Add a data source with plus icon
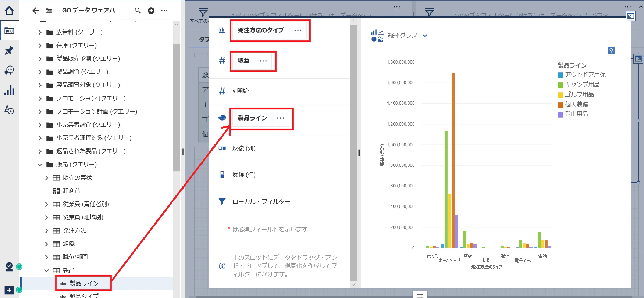The image size is (644, 298). pos(151,11)
